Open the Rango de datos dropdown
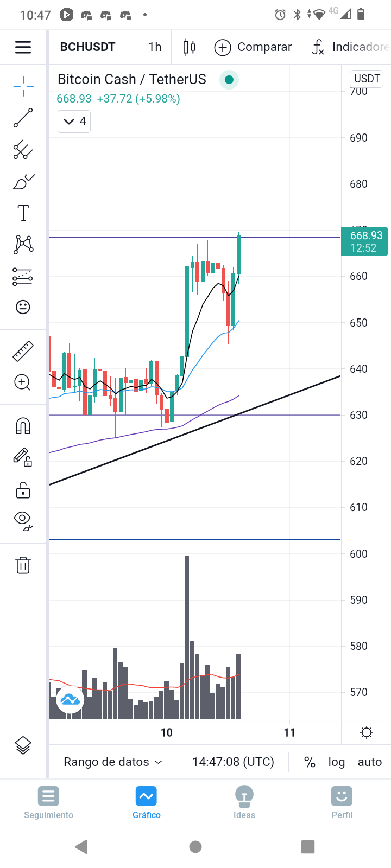 [x=113, y=762]
